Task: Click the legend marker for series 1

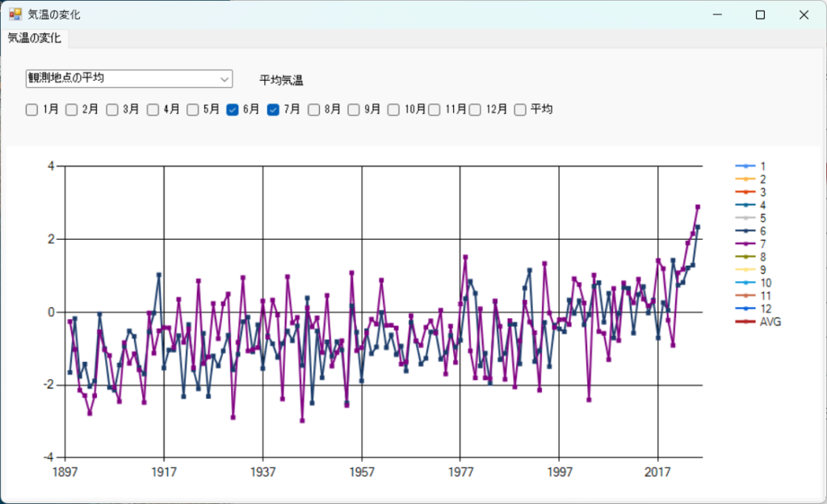Action: coord(744,166)
